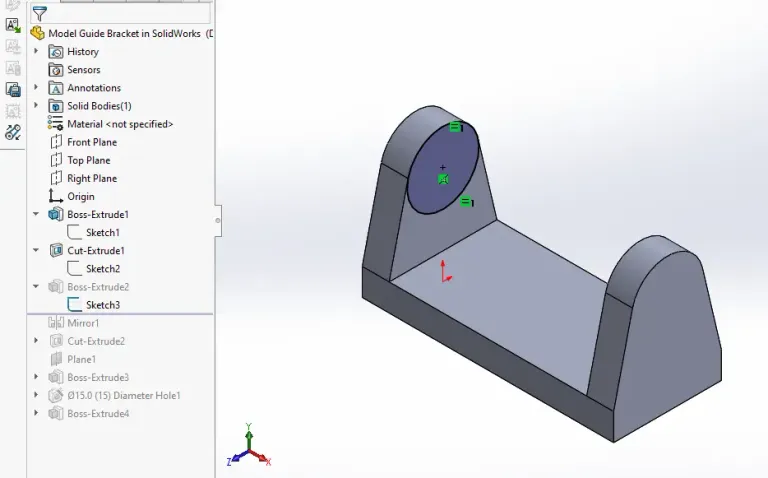Click the Cut-Extrude1 feature icon
The height and width of the screenshot is (478, 768).
coord(56,250)
